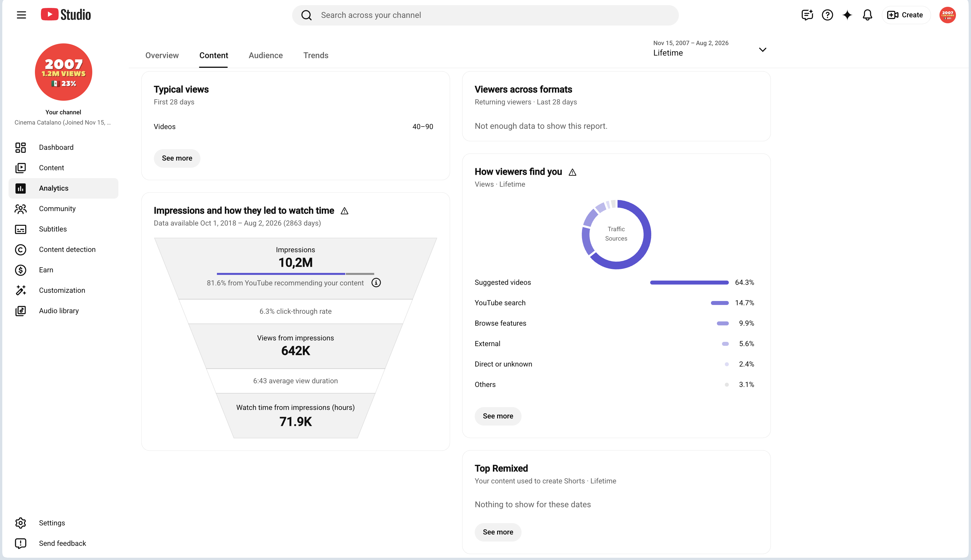Screen dimensions: 971x560
Task: Click the Suggested videos percentage bar
Action: 689,282
